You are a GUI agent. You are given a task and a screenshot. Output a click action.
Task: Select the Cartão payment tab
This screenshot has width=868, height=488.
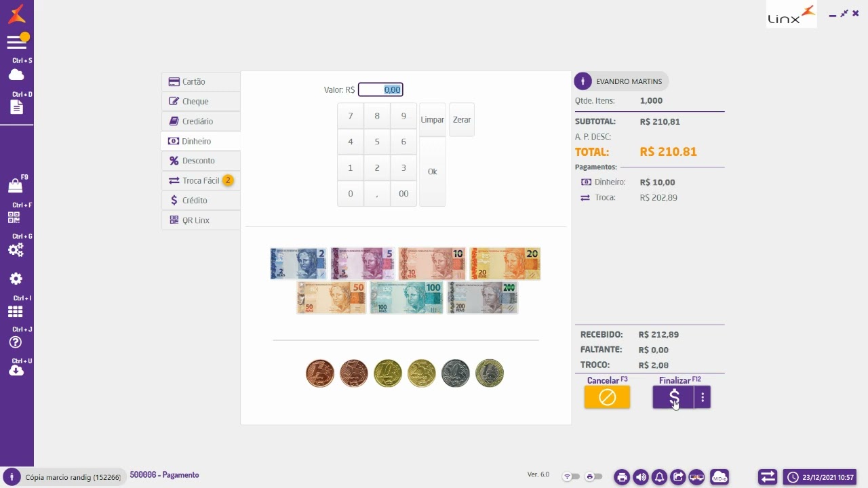tap(201, 81)
